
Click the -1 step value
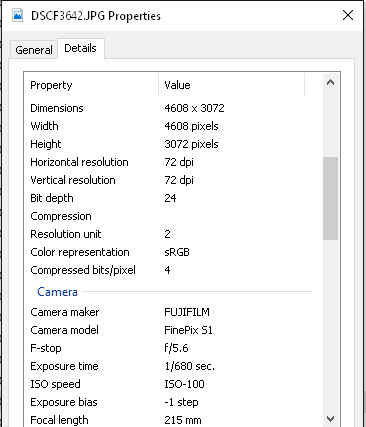click(181, 402)
